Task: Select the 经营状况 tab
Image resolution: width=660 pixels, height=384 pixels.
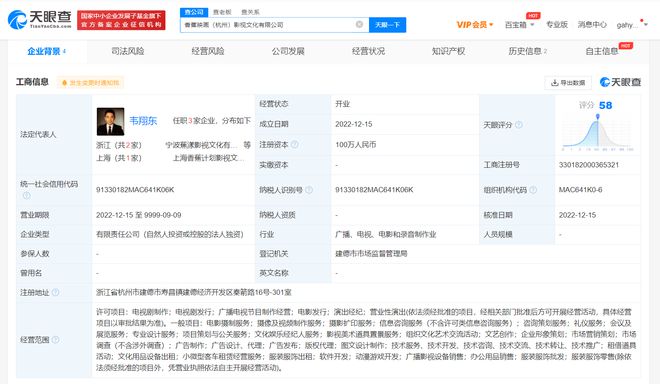Action: (368, 51)
